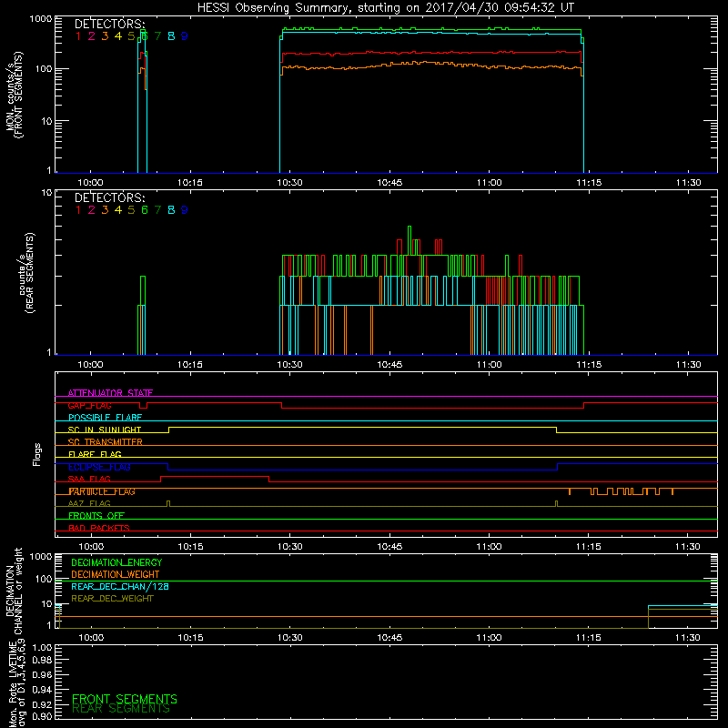
Task: Click the DECIMATION_ENERGY legend label
Action: [116, 562]
